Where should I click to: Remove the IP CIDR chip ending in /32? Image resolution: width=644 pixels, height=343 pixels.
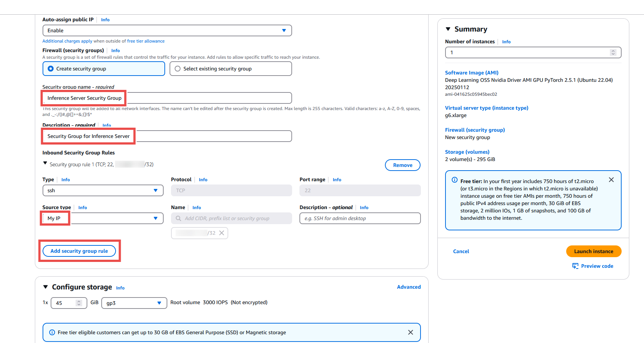tap(222, 233)
